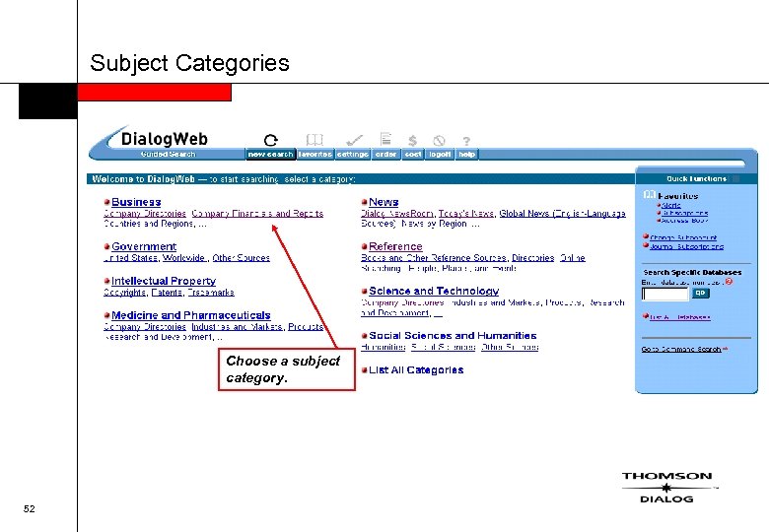
Task: Open Dialog NewsRoom link
Action: [397, 214]
